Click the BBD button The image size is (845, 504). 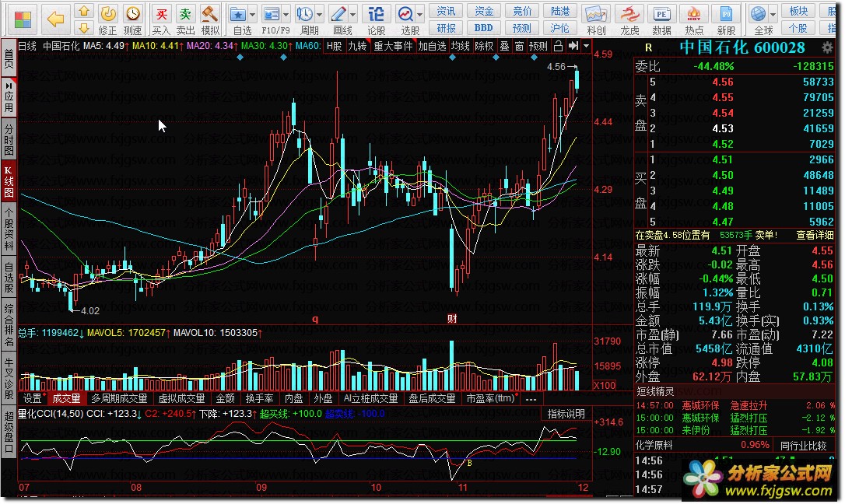pyautogui.click(x=483, y=28)
